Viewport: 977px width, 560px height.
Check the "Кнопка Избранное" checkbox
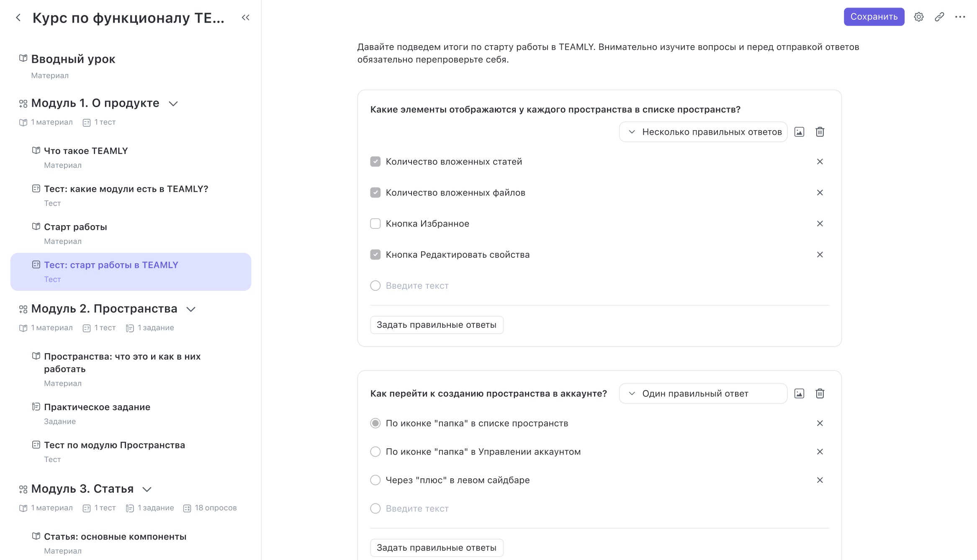[x=375, y=223]
